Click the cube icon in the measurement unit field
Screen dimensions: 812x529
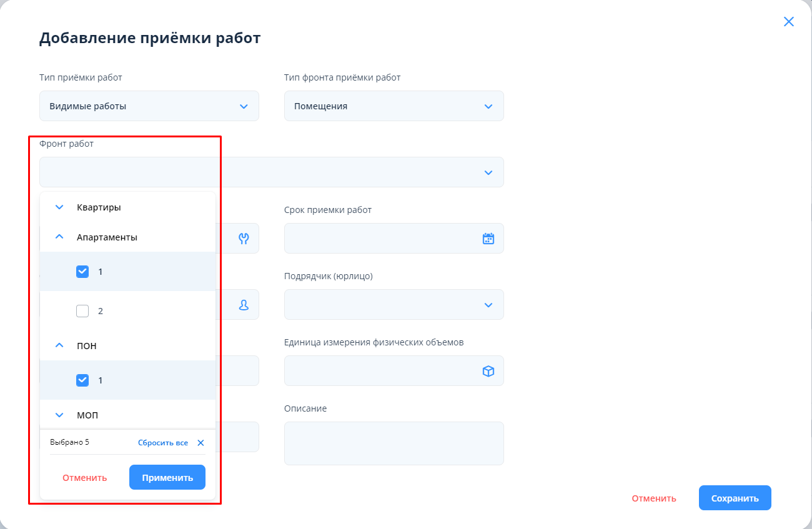pyautogui.click(x=488, y=371)
